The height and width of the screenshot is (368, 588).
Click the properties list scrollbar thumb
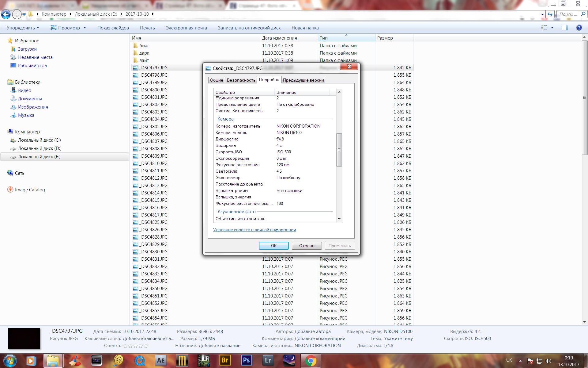(339, 150)
